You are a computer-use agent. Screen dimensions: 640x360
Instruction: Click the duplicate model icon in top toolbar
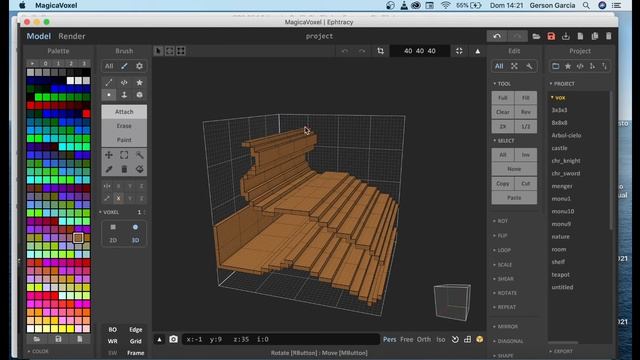click(595, 36)
